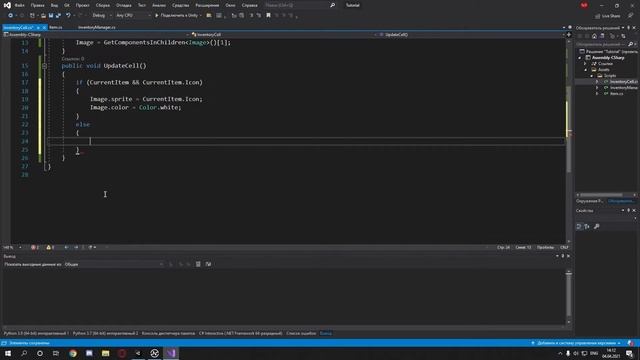Open the Справка menu
The width and height of the screenshot is (640, 360).
click(x=249, y=5)
